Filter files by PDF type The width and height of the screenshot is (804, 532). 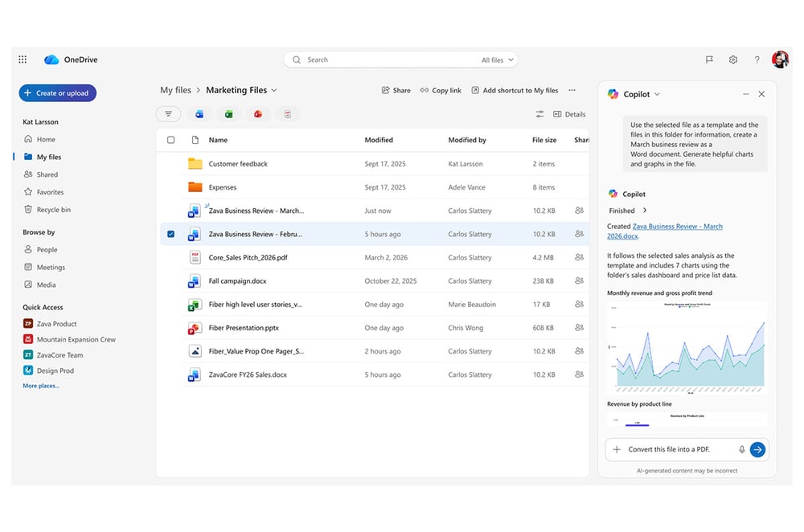[288, 114]
